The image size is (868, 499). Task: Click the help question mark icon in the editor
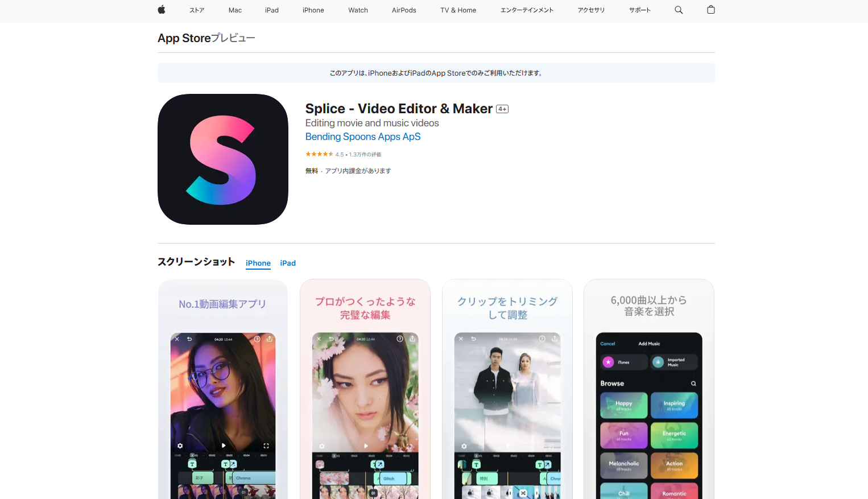click(x=257, y=339)
